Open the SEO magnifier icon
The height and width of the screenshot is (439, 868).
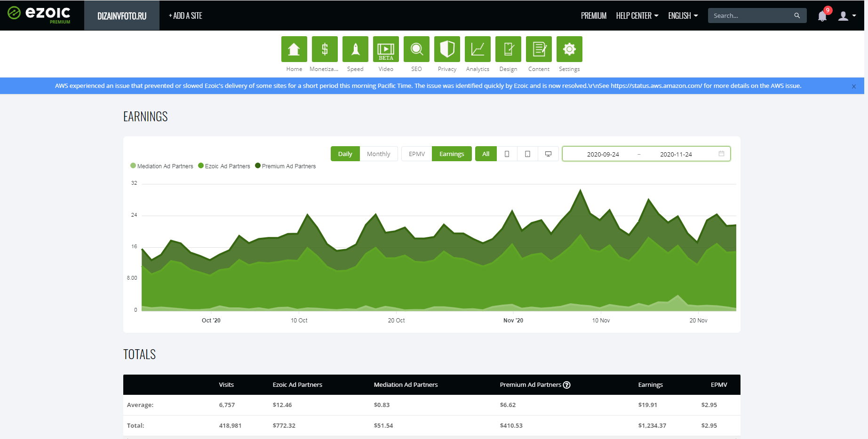point(416,49)
